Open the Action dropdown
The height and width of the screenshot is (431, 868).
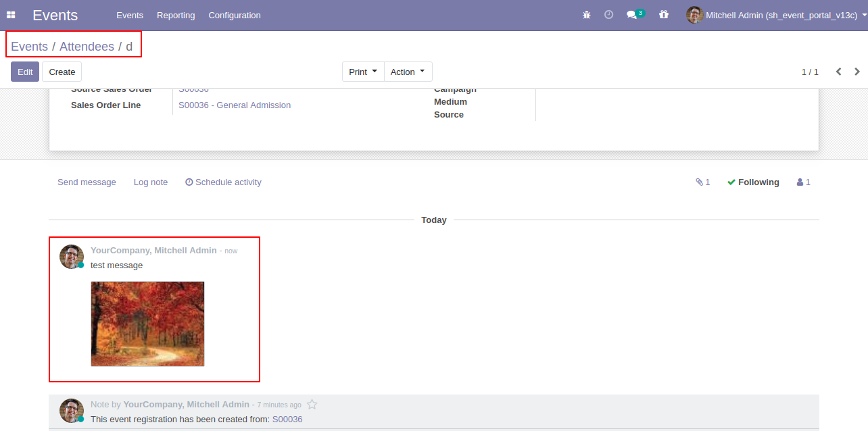pos(408,72)
